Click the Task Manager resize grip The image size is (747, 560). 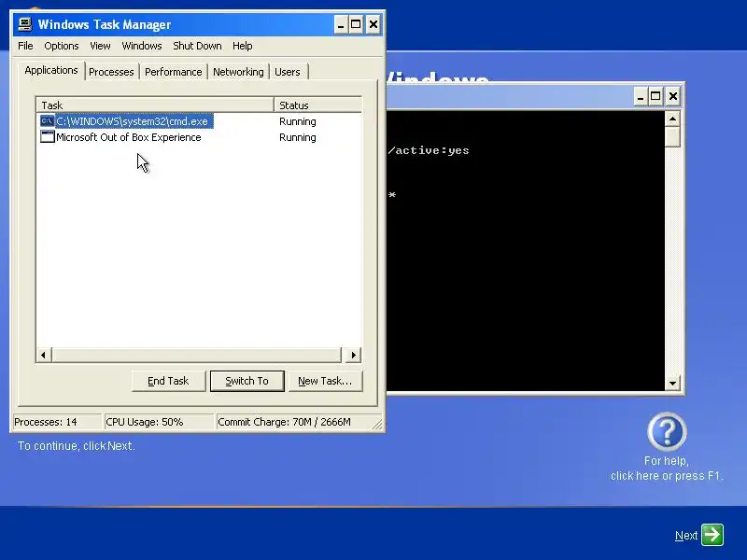click(x=378, y=425)
